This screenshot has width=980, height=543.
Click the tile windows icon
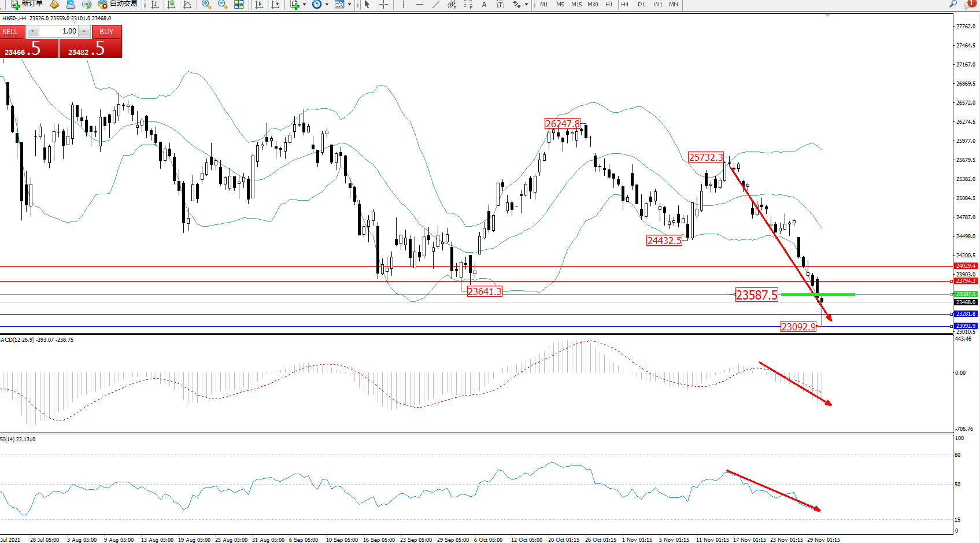[239, 5]
